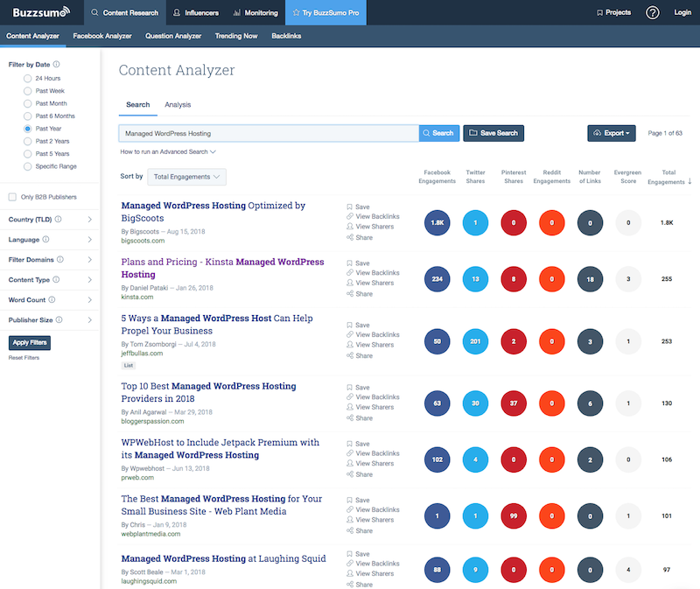
Task: Open the Export dropdown
Action: [611, 133]
